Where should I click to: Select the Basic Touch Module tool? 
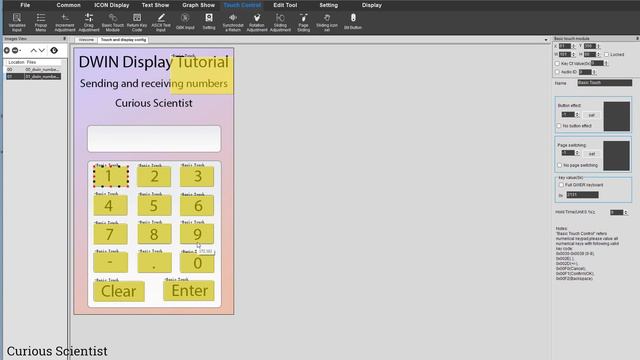pos(113,22)
